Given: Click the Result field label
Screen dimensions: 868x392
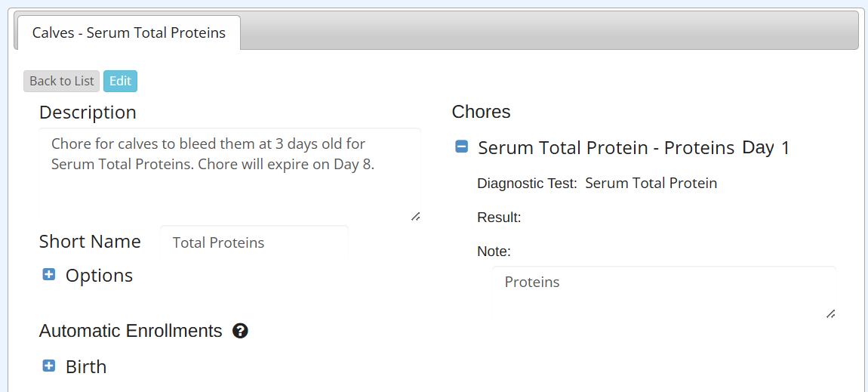Looking at the screenshot, I should tap(499, 218).
